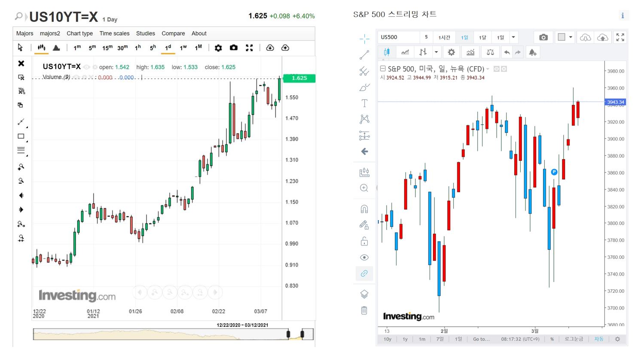Toggle visibility eye next to S&P 500 title
This screenshot has width=644, height=353.
coord(496,69)
